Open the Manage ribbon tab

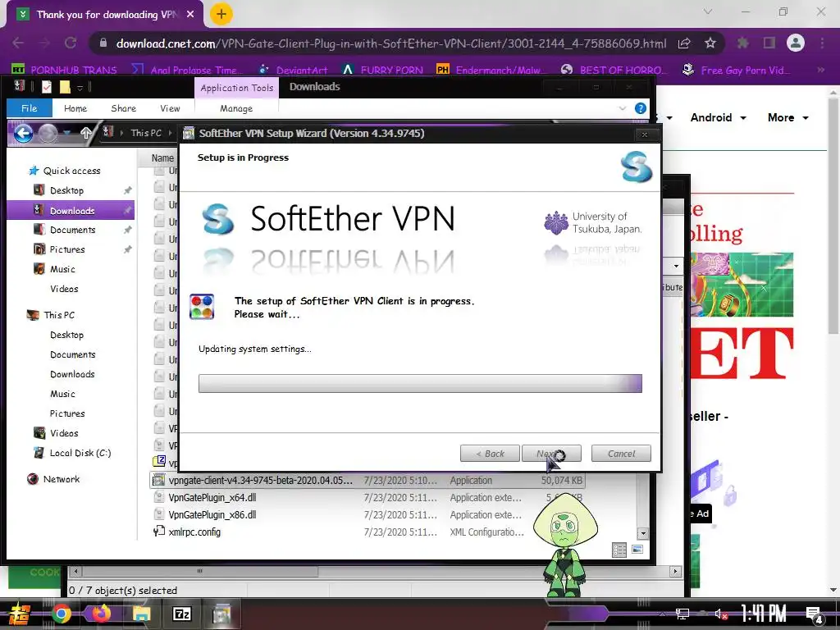click(236, 108)
